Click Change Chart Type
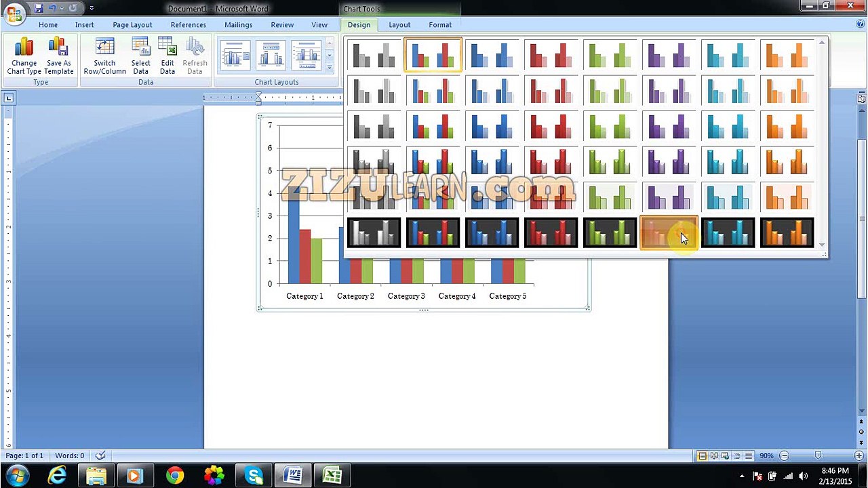This screenshot has height=488, width=868. [24, 56]
